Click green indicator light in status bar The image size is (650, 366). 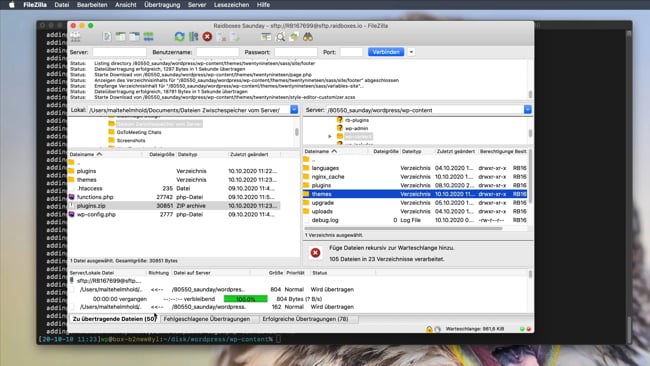click(522, 329)
